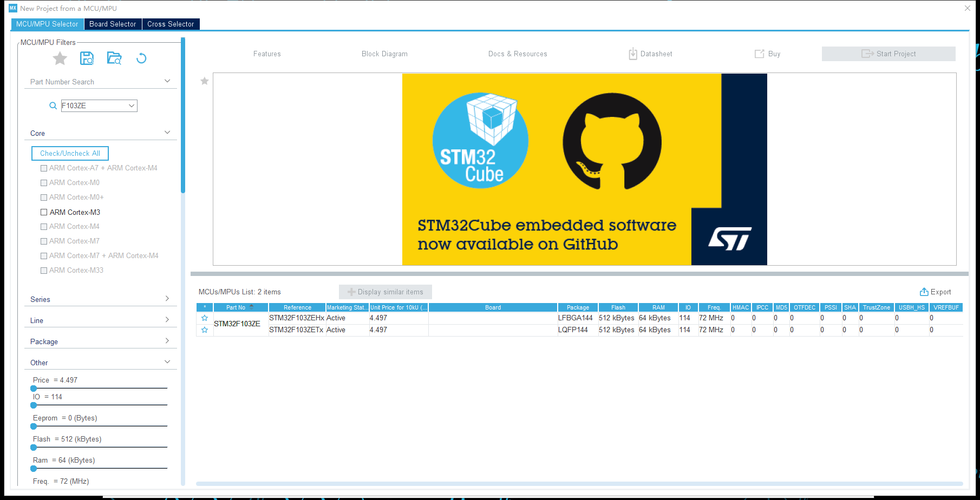Select the STM32F103ZEHx reference row

(x=297, y=318)
